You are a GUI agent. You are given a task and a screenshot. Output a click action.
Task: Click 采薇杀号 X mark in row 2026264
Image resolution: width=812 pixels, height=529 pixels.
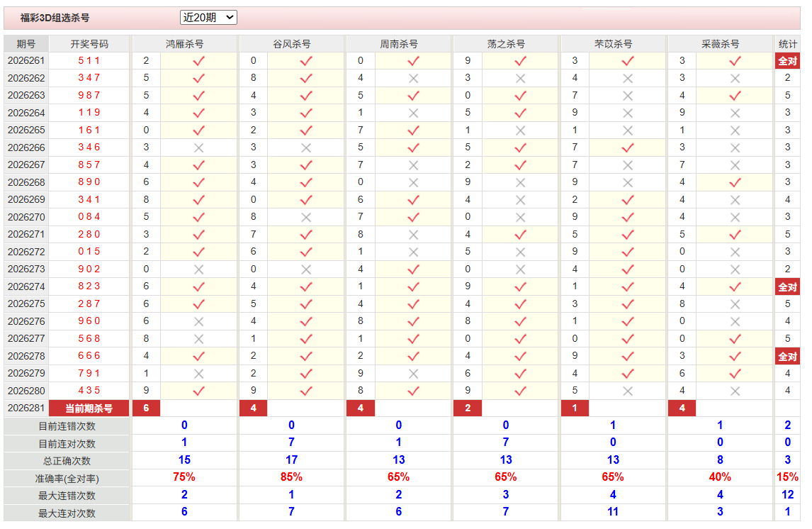pyautogui.click(x=735, y=113)
